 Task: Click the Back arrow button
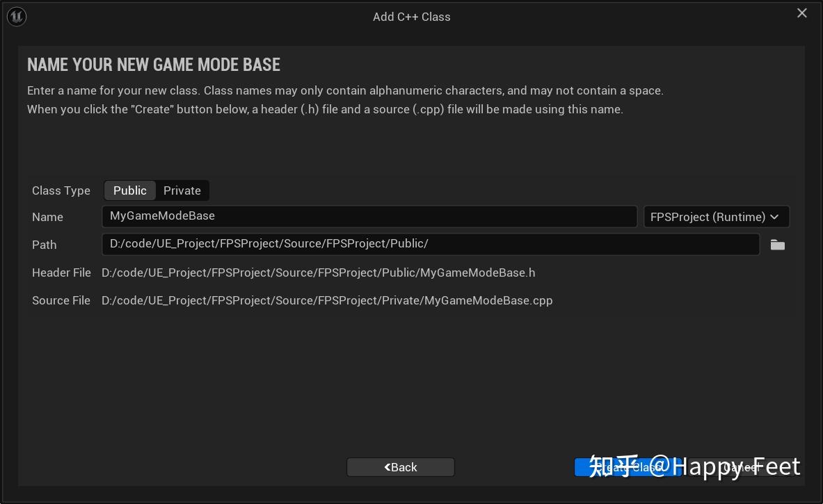(400, 466)
